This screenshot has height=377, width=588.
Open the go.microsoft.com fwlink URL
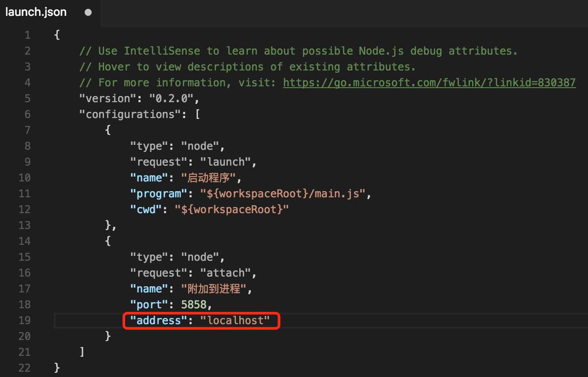click(429, 83)
